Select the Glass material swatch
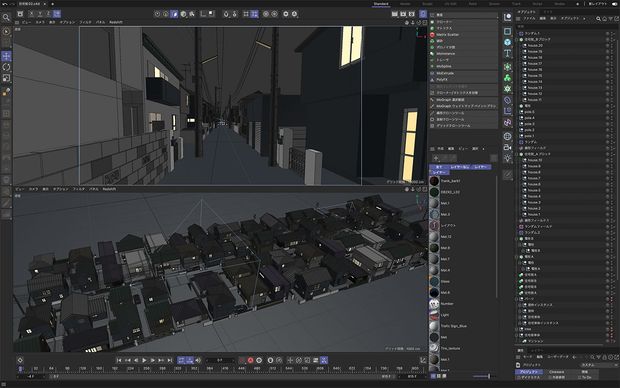 tap(434, 282)
